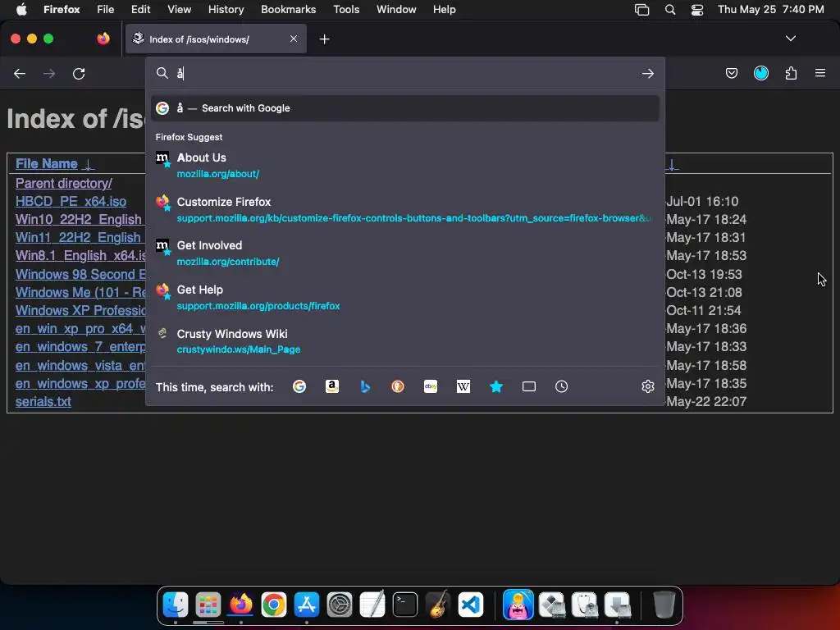Open search settings gear

click(648, 386)
